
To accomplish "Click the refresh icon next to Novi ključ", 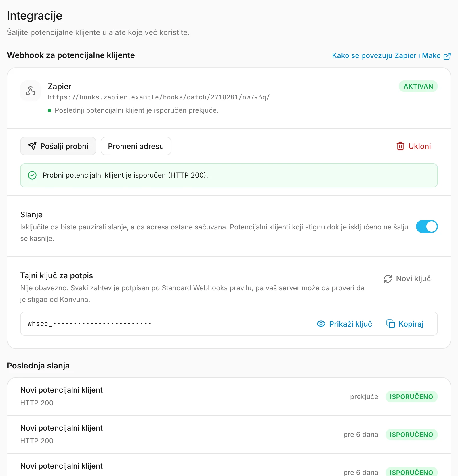I will point(388,279).
